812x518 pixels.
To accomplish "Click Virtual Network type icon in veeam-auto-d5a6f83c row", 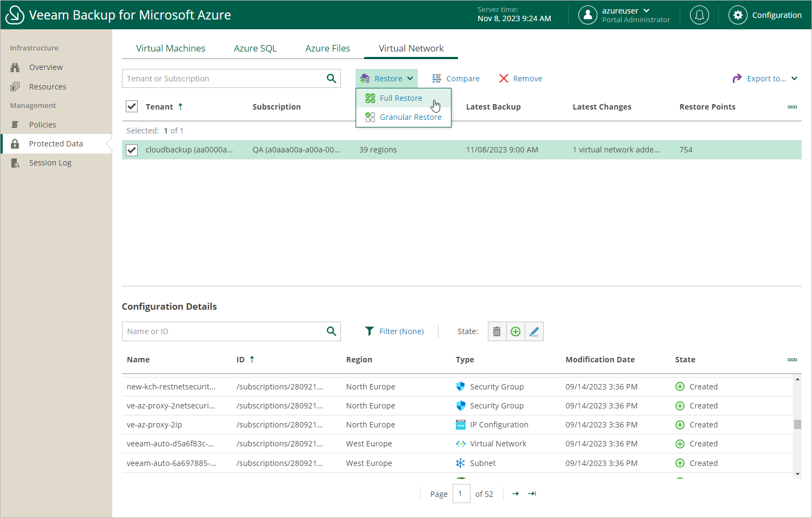I will [461, 444].
